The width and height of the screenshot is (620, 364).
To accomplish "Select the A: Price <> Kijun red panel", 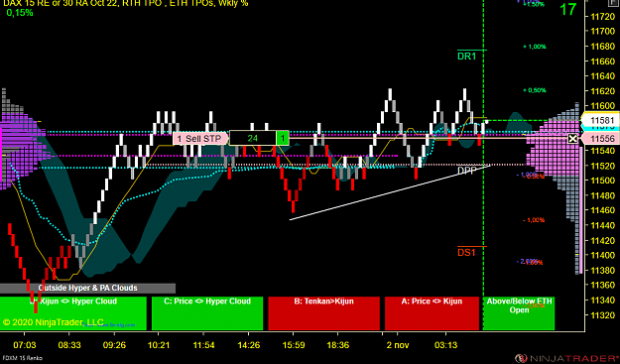I will tap(432, 313).
